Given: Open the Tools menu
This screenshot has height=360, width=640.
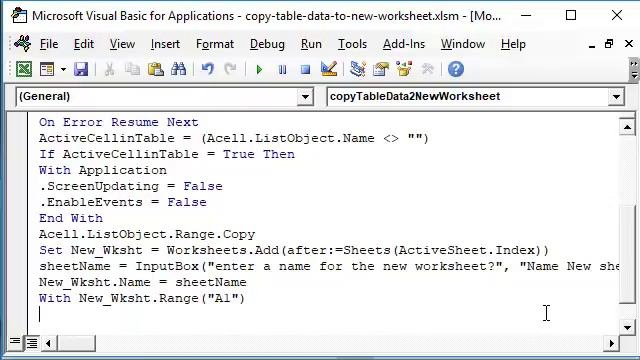Looking at the screenshot, I should pos(352,44).
